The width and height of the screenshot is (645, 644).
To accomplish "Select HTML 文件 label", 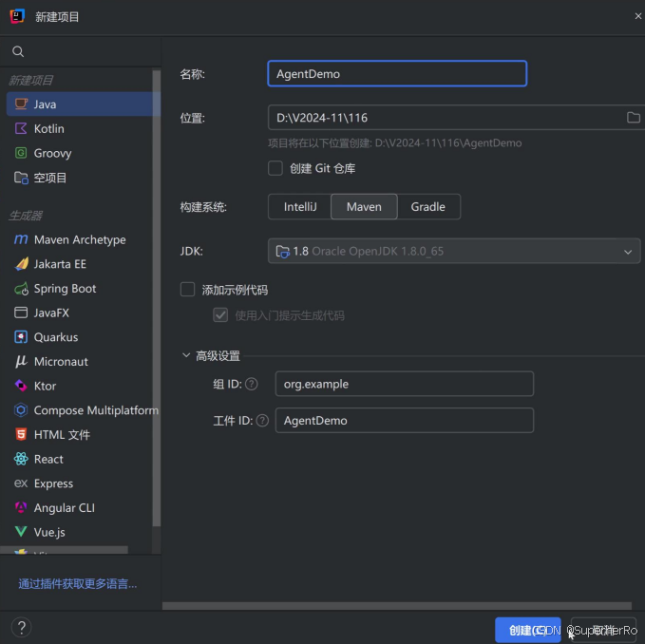I will pos(62,435).
